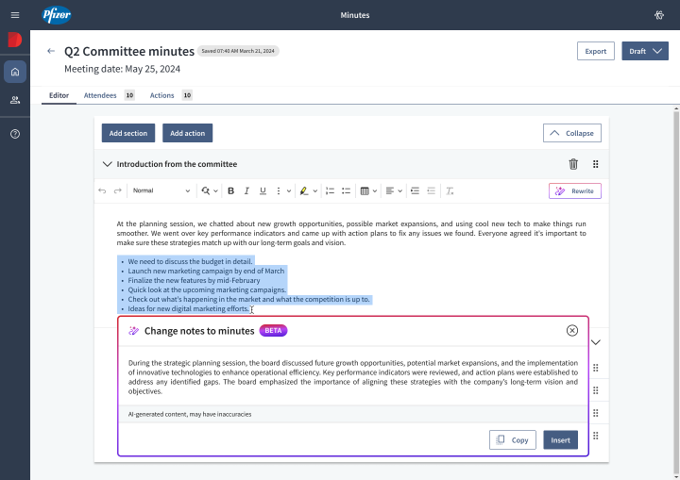Image resolution: width=680 pixels, height=480 pixels.
Task: Insert a bulleted list
Action: (346, 191)
